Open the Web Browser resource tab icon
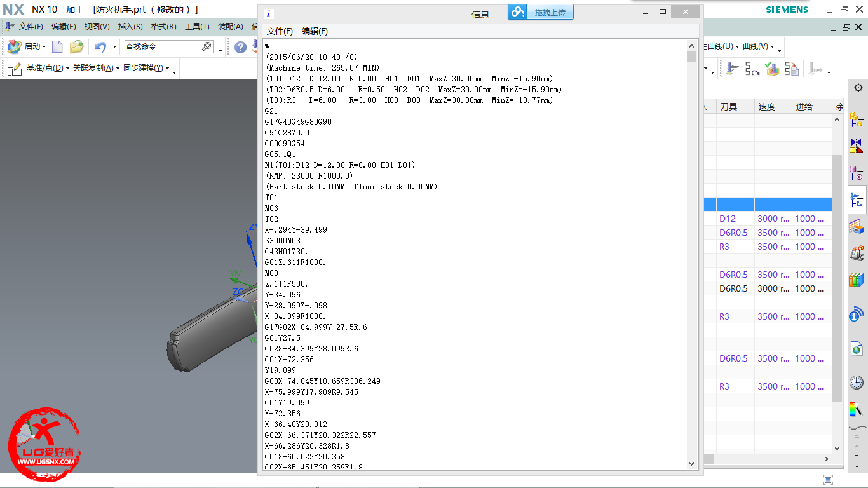This screenshot has width=868, height=488. point(857,348)
